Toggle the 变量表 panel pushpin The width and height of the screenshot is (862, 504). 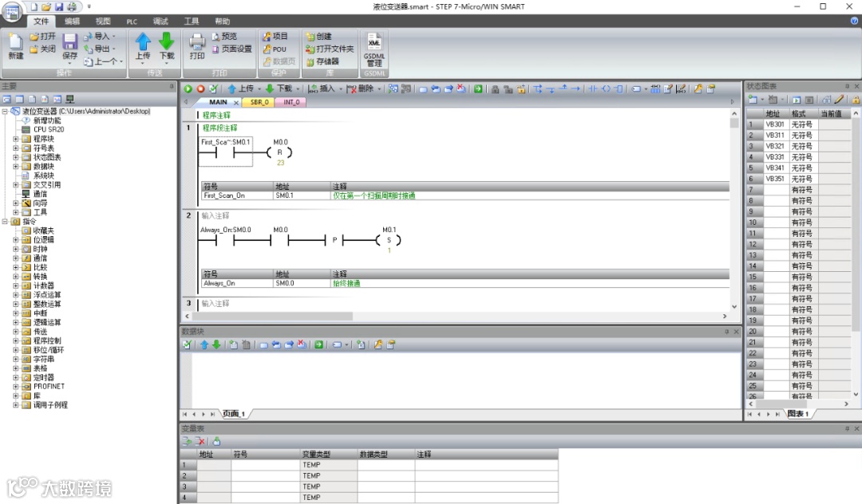pos(847,428)
